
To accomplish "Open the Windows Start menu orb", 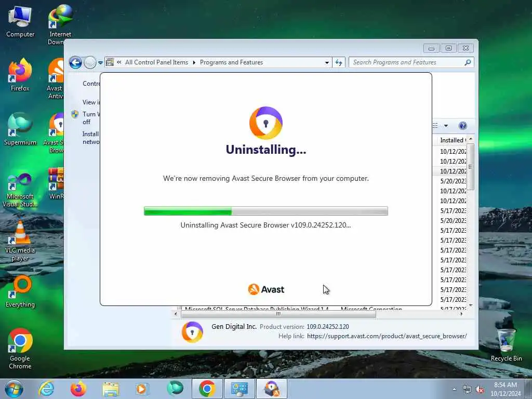I will pos(14,389).
